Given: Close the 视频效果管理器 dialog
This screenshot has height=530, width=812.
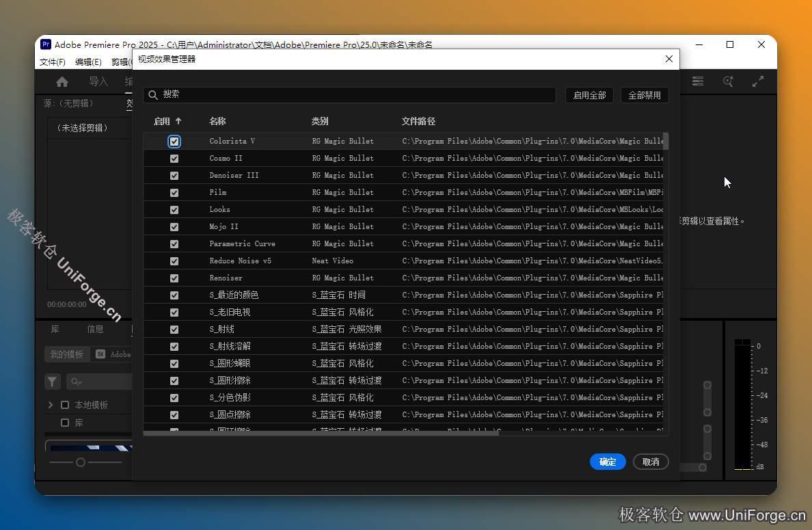Looking at the screenshot, I should coord(669,59).
